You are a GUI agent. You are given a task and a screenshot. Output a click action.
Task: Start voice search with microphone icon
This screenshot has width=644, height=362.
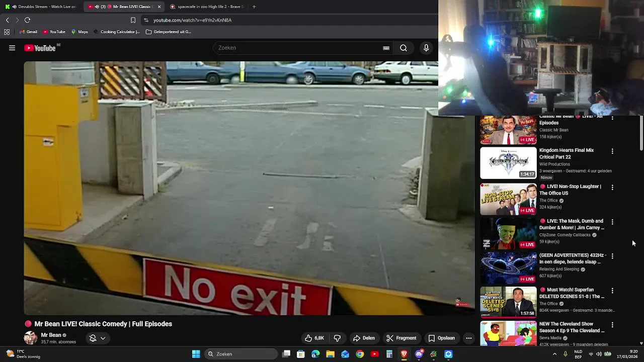pos(426,48)
